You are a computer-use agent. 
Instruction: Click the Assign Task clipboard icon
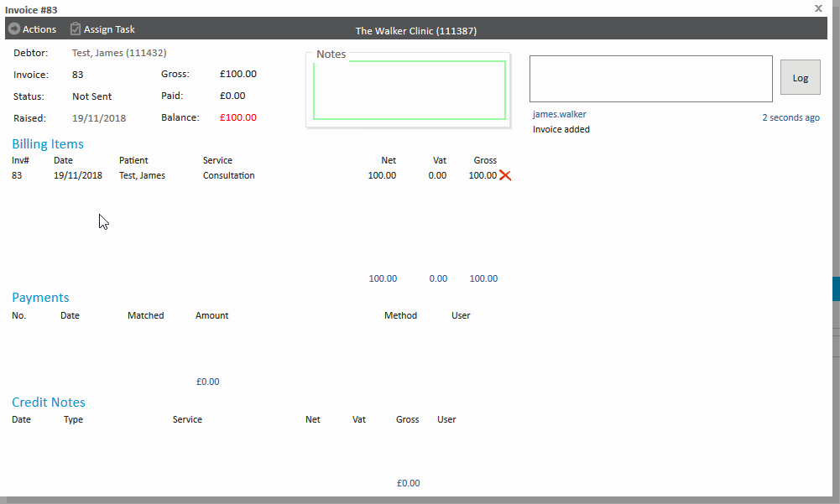click(76, 29)
